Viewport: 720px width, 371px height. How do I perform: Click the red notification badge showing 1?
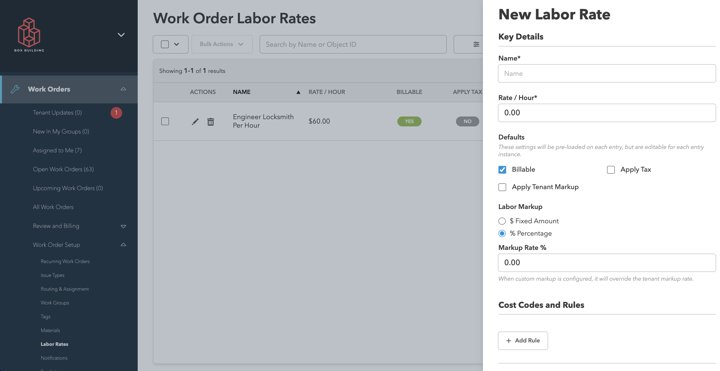(x=116, y=112)
